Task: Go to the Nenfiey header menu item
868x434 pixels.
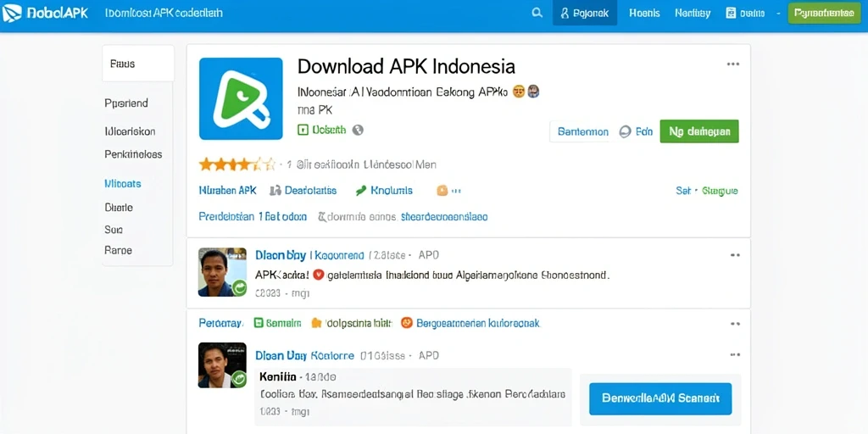Action: (692, 14)
